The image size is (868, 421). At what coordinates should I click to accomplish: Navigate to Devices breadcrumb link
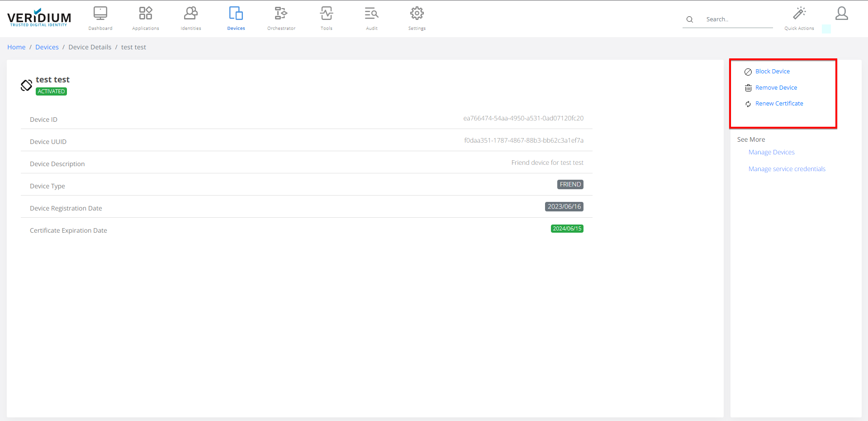point(47,47)
